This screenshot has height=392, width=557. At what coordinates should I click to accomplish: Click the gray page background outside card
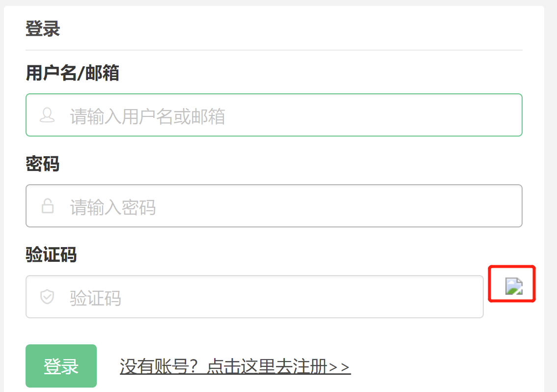[x=551, y=196]
